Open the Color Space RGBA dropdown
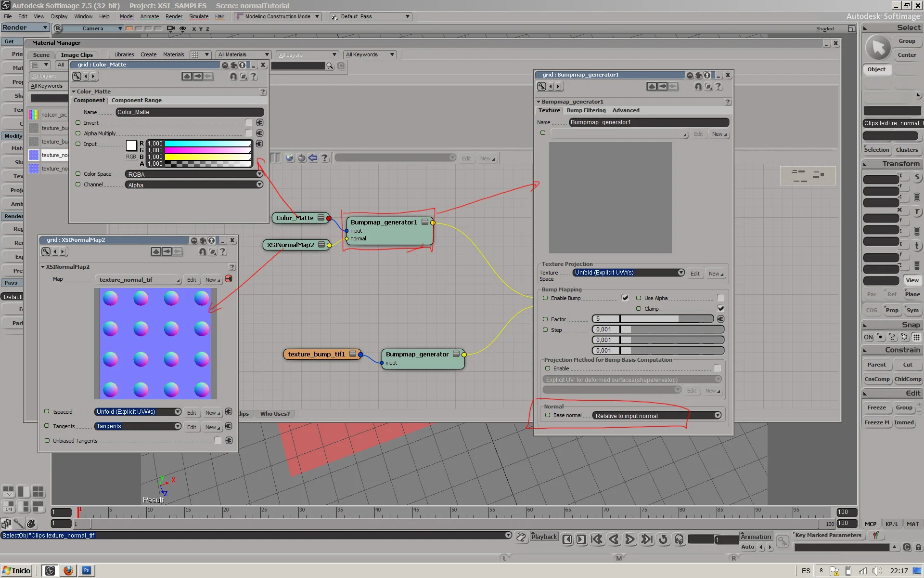This screenshot has width=924, height=578. pyautogui.click(x=194, y=174)
